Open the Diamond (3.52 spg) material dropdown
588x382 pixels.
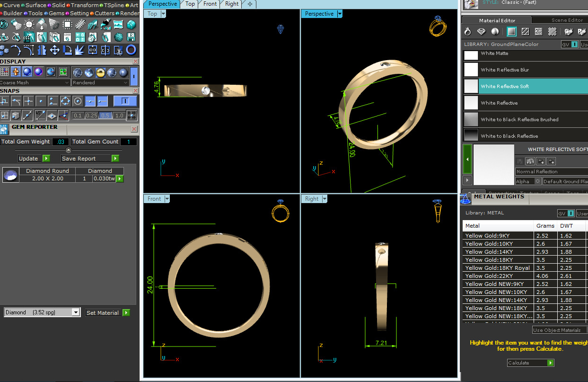pyautogui.click(x=42, y=312)
